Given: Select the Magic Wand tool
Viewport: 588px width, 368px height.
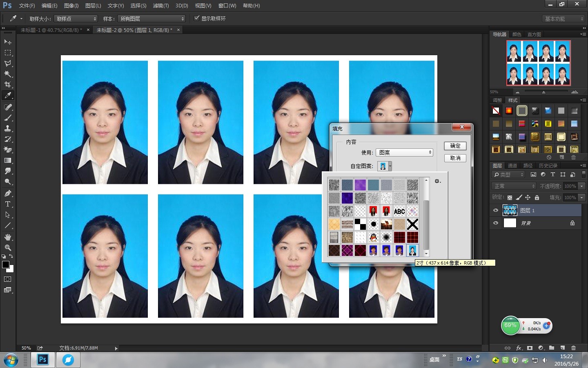Looking at the screenshot, I should (8, 74).
